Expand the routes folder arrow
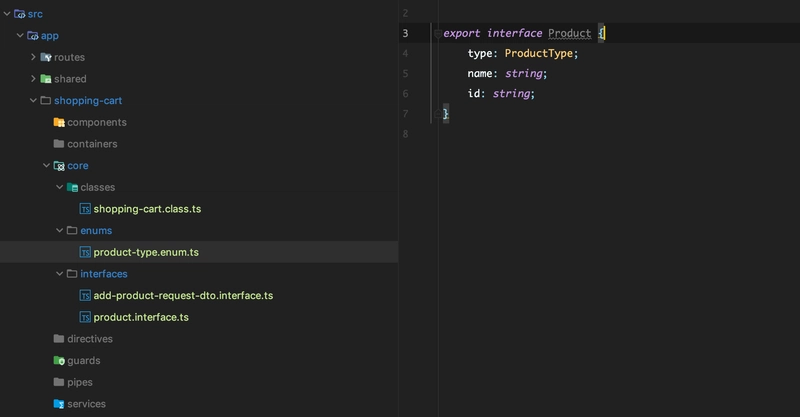Screen dimensions: 800x417 33,57
